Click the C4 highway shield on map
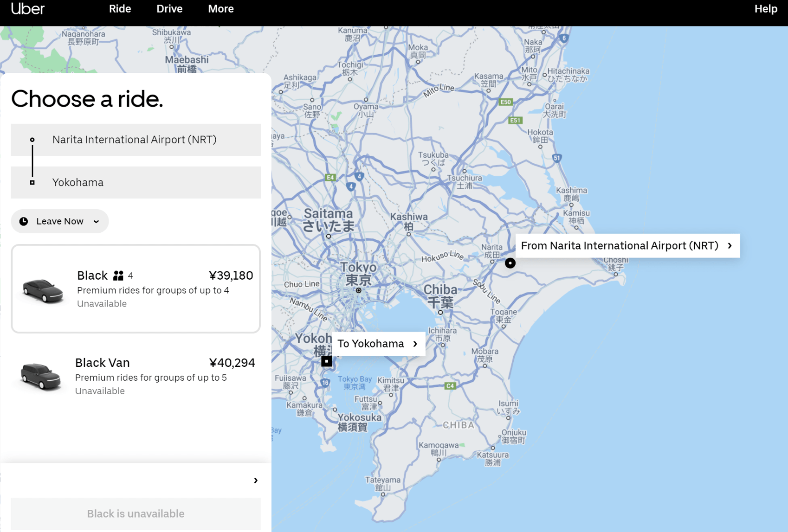The height and width of the screenshot is (532, 788). tap(450, 386)
